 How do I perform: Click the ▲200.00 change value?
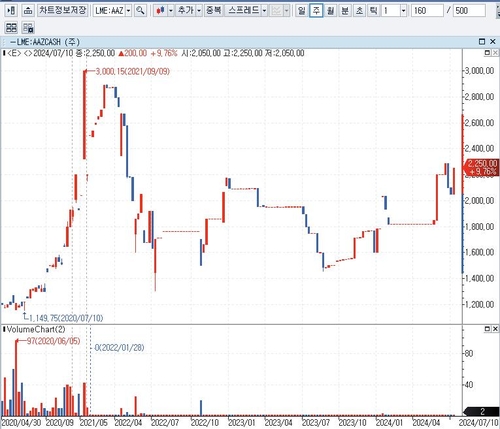pos(133,53)
